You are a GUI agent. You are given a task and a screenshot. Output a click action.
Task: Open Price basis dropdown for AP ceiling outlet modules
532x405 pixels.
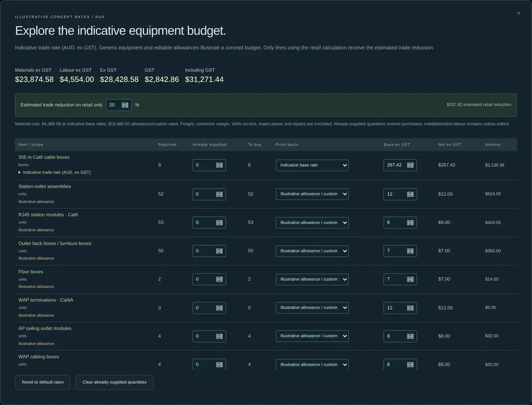pyautogui.click(x=312, y=336)
